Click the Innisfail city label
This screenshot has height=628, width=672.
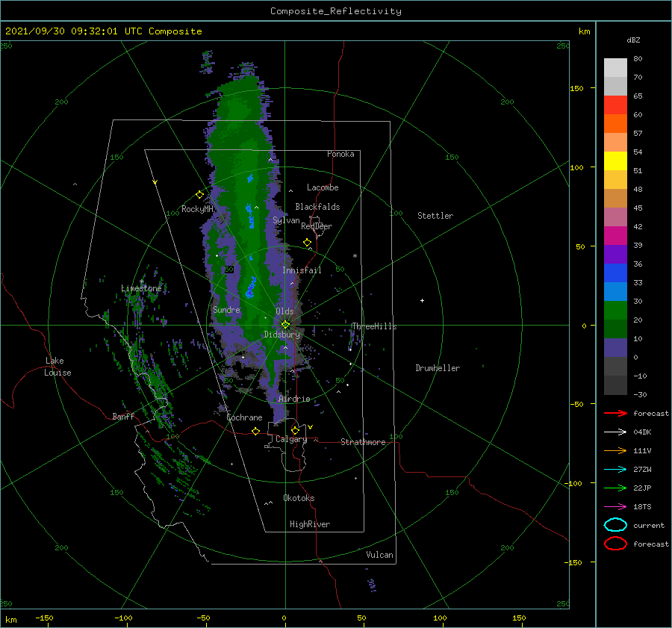pos(302,270)
